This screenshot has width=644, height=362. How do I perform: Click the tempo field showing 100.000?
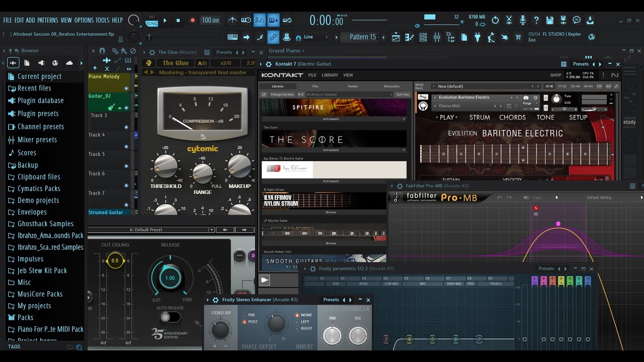[x=210, y=21]
